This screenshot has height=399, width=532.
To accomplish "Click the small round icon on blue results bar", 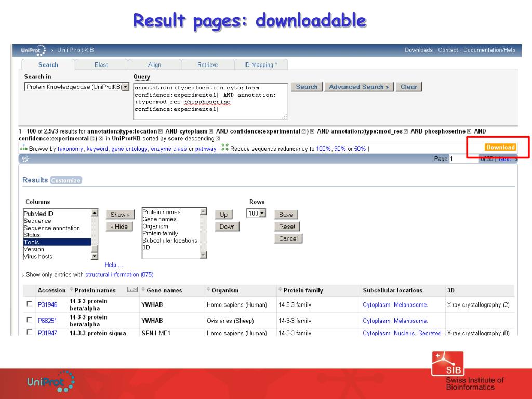I will (x=25, y=158).
